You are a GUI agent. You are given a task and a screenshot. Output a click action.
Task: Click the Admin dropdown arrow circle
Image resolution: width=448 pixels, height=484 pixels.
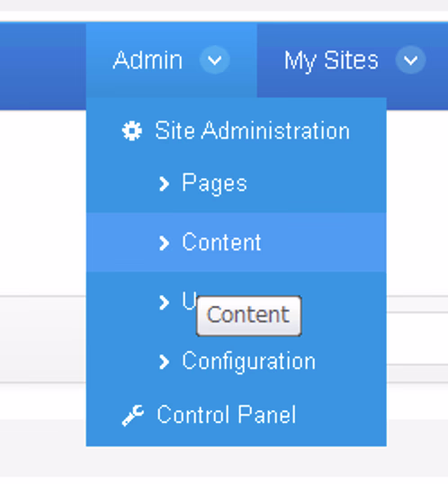tap(215, 59)
